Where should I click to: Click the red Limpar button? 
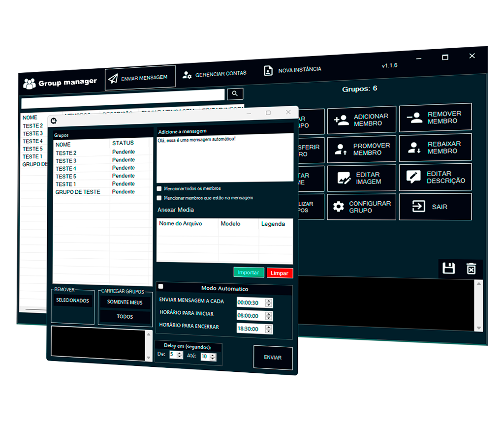click(280, 273)
